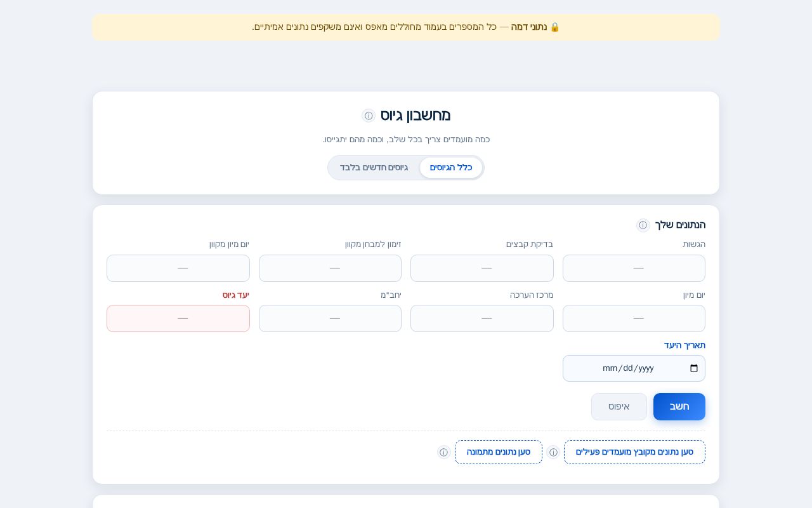This screenshot has height=508, width=812.
Task: Open the calendar picker icon in date field
Action: coord(694,368)
